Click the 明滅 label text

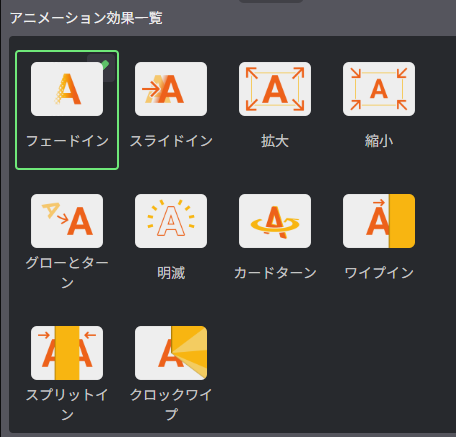[171, 273]
